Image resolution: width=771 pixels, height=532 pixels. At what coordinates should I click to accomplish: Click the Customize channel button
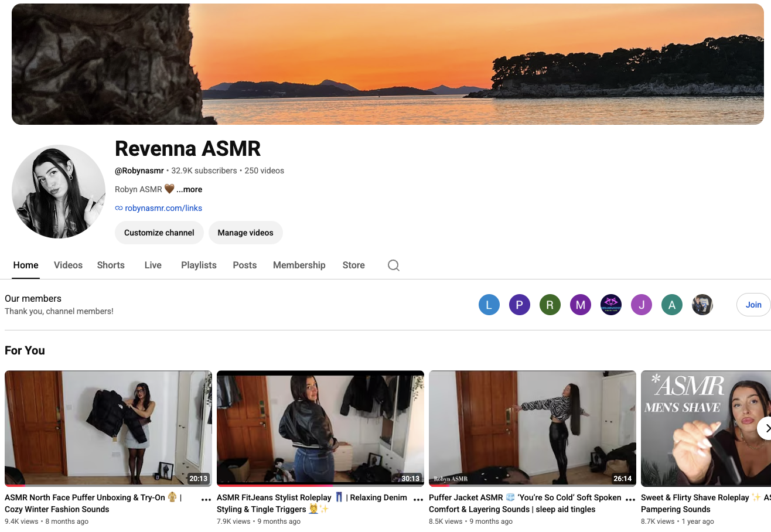(x=159, y=233)
